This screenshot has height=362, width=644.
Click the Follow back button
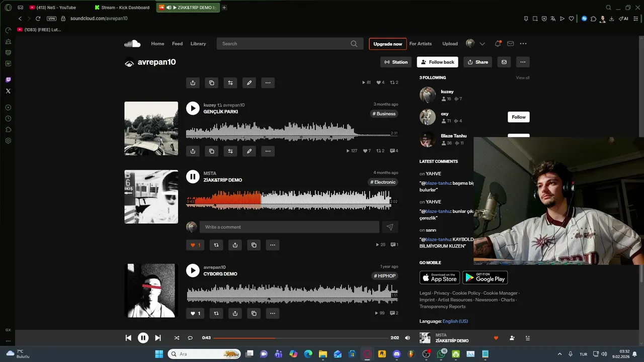[437, 62]
